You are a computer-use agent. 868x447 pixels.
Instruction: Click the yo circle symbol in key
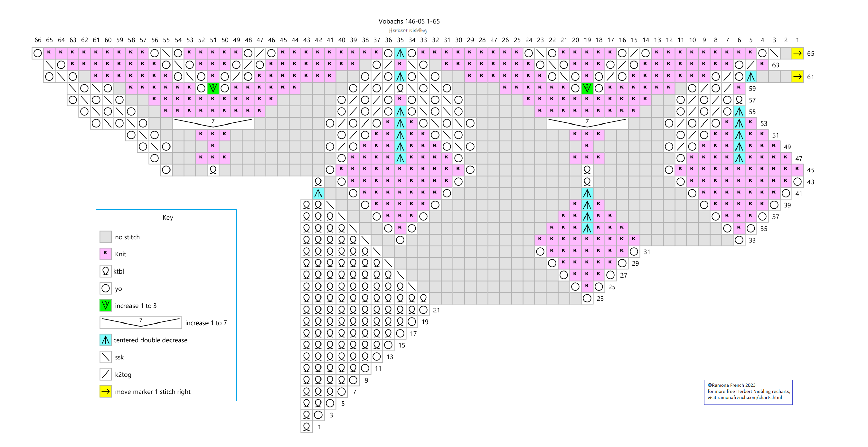click(106, 288)
